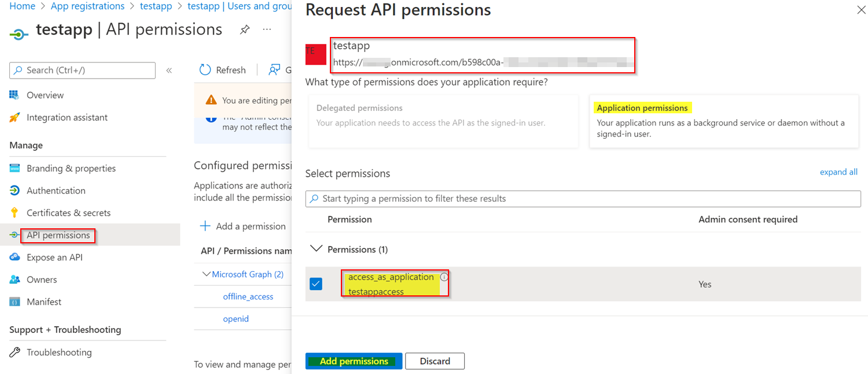
Task: Click the Expose an API cloud icon
Action: pyautogui.click(x=15, y=257)
